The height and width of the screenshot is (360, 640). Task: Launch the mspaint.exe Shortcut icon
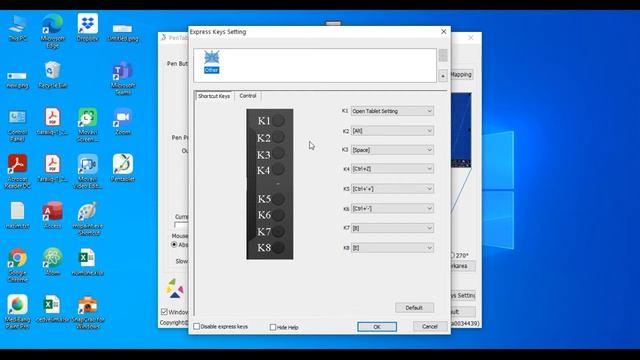(87, 219)
